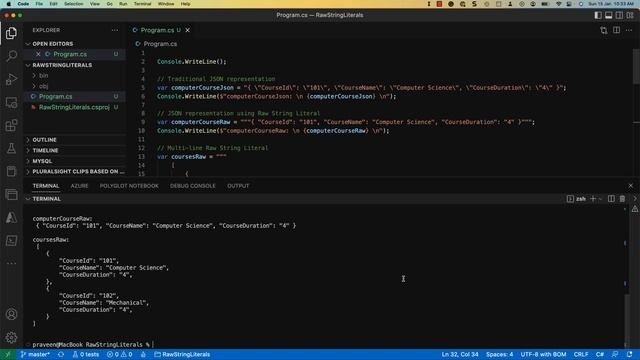
Task: Open the Go menu
Action: (x=109, y=4)
